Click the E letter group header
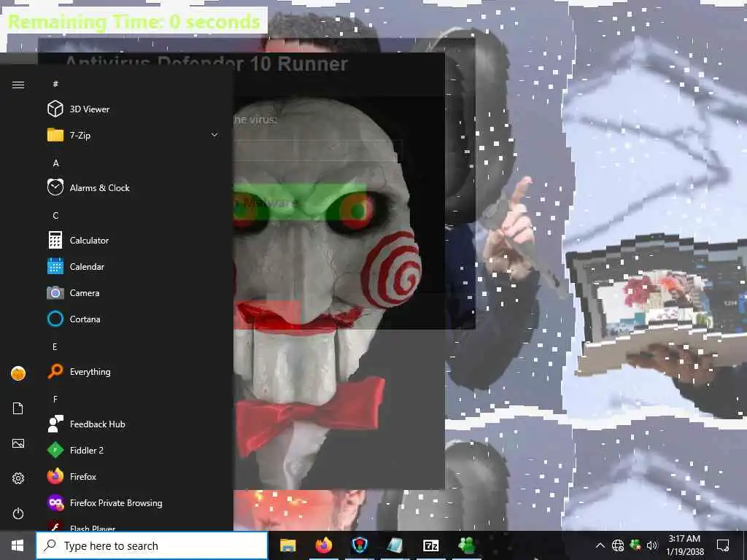The width and height of the screenshot is (747, 560). pos(55,346)
